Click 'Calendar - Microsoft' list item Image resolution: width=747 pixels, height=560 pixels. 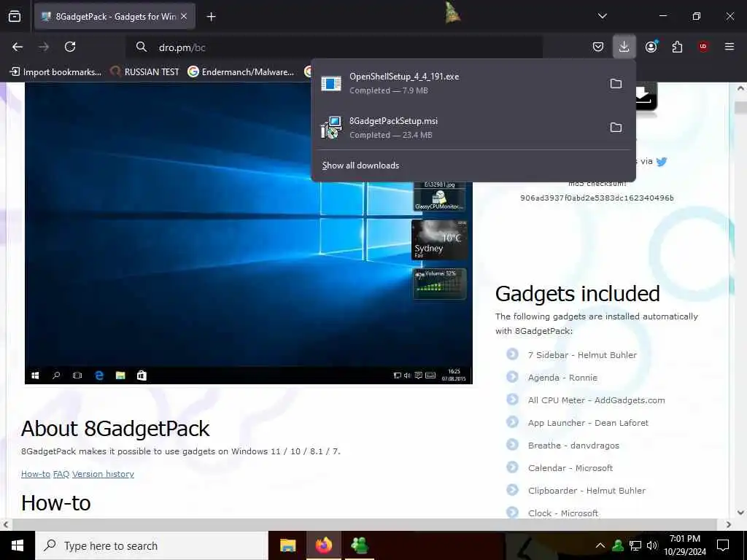pyautogui.click(x=570, y=468)
